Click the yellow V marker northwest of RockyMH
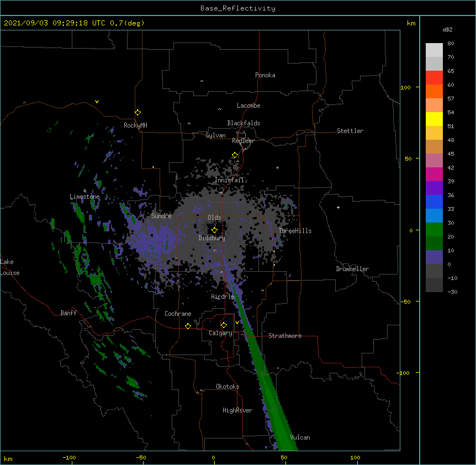 click(x=97, y=102)
